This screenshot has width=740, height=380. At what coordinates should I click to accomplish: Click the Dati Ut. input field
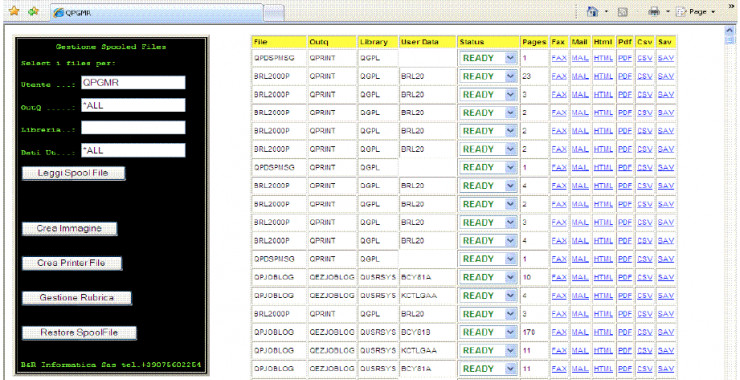pyautogui.click(x=133, y=150)
